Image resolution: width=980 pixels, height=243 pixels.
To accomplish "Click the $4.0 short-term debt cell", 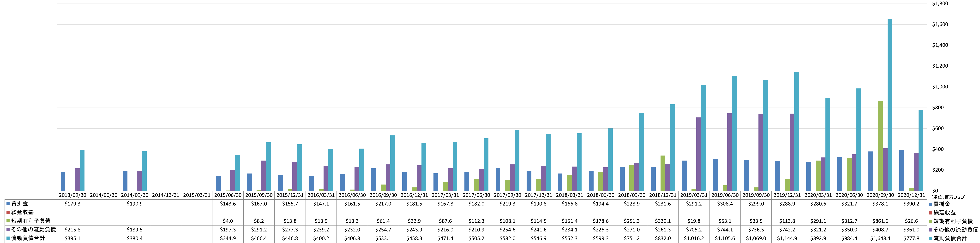I will pos(228,221).
